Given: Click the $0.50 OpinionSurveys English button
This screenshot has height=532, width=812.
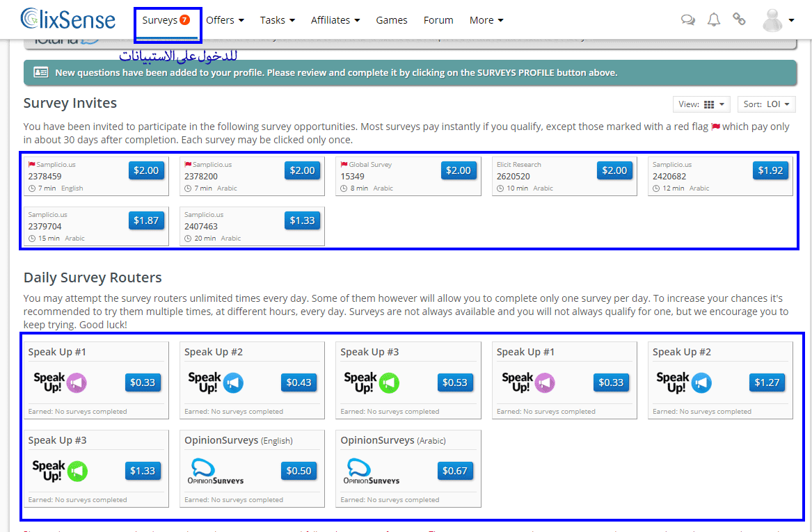Looking at the screenshot, I should (298, 471).
